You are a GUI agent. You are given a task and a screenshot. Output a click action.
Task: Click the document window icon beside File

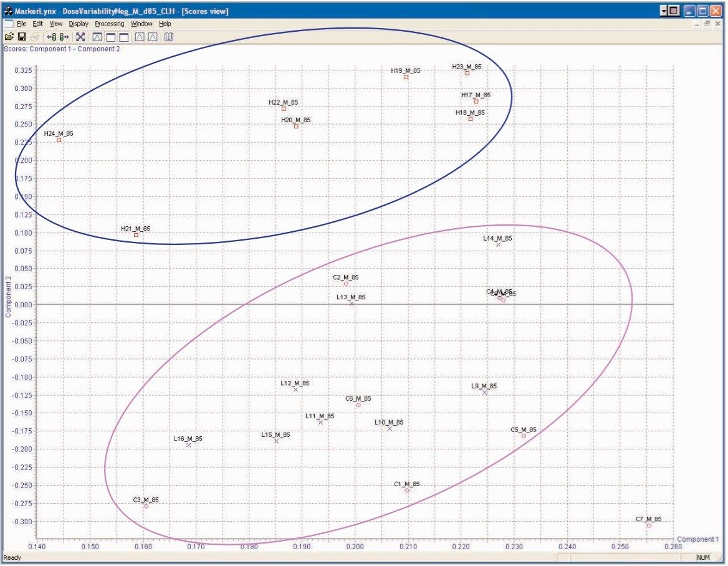[9, 24]
